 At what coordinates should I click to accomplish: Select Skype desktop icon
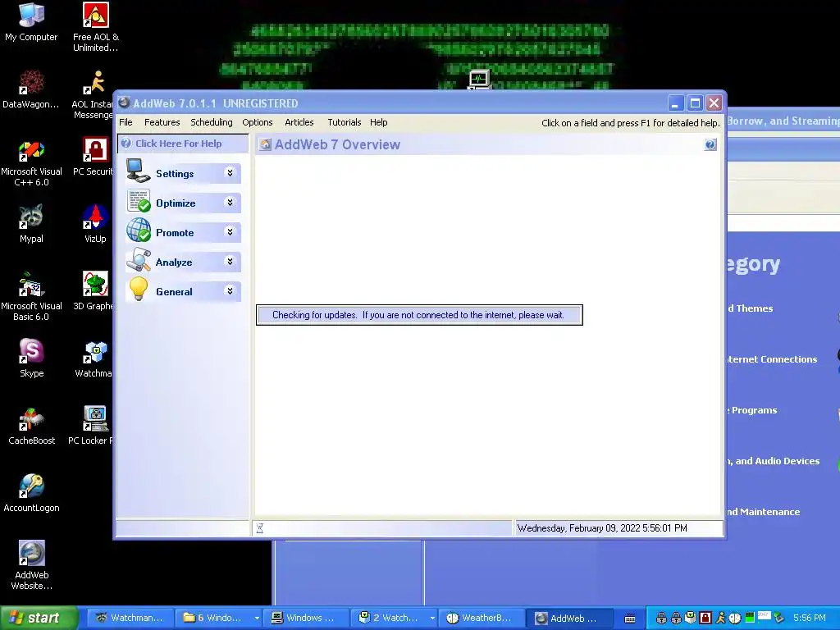coord(31,358)
